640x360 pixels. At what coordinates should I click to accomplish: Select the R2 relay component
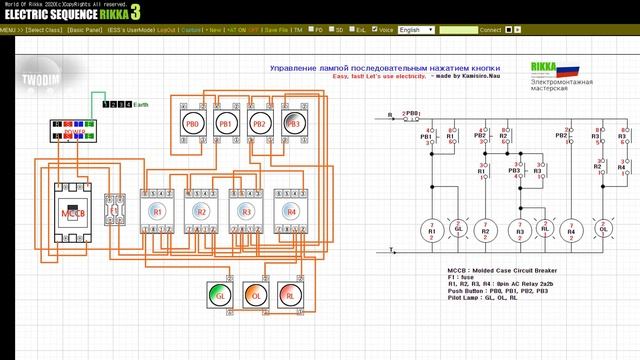point(201,211)
